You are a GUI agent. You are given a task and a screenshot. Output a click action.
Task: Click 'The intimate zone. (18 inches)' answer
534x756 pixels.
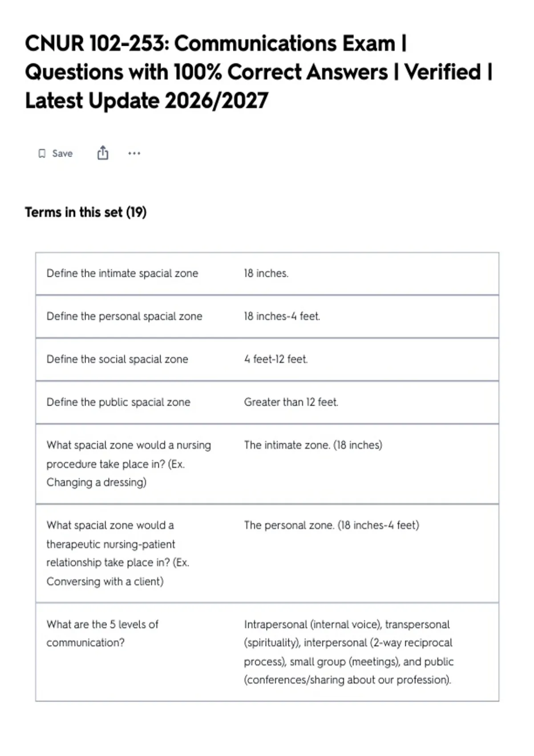(313, 445)
